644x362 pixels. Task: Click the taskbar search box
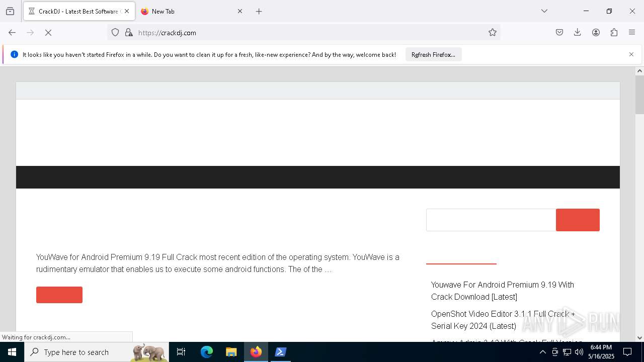pyautogui.click(x=97, y=352)
